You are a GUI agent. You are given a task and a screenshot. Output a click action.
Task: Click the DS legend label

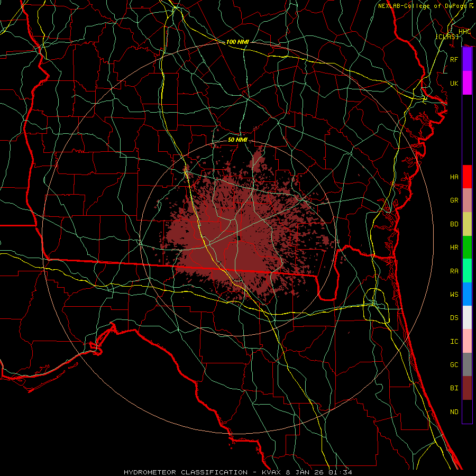click(454, 318)
